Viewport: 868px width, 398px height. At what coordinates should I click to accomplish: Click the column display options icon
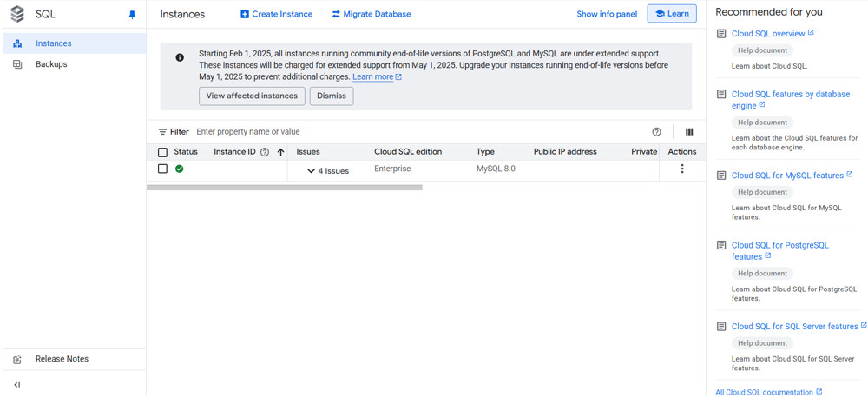689,132
